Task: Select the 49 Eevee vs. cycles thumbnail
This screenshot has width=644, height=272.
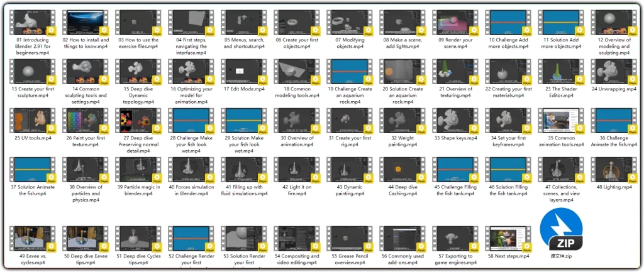Action: coord(33,239)
